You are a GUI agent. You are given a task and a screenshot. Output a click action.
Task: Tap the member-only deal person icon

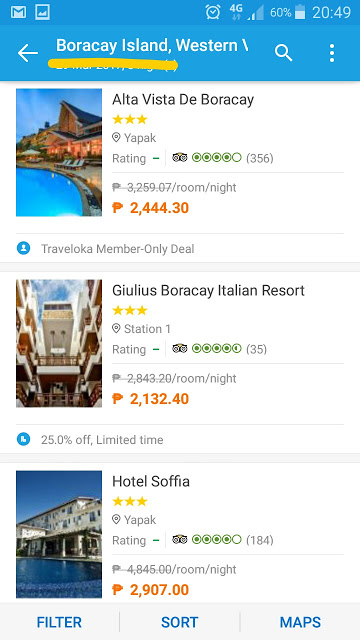tap(23, 248)
